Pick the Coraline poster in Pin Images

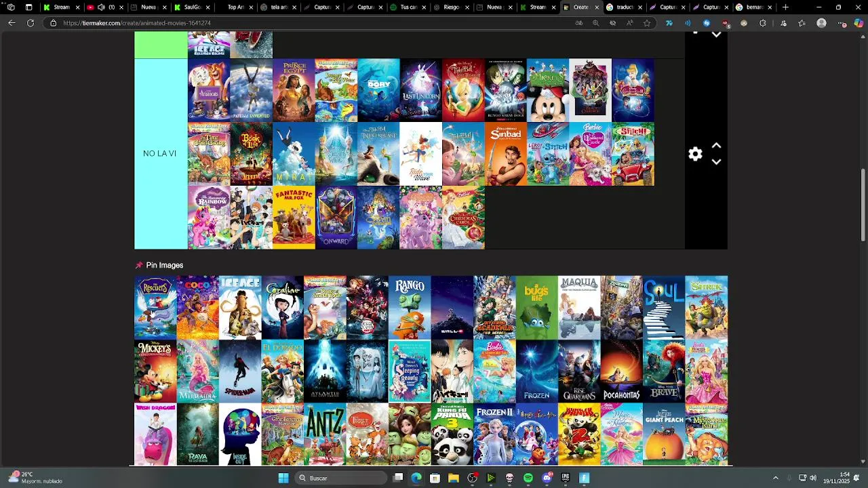click(x=282, y=307)
